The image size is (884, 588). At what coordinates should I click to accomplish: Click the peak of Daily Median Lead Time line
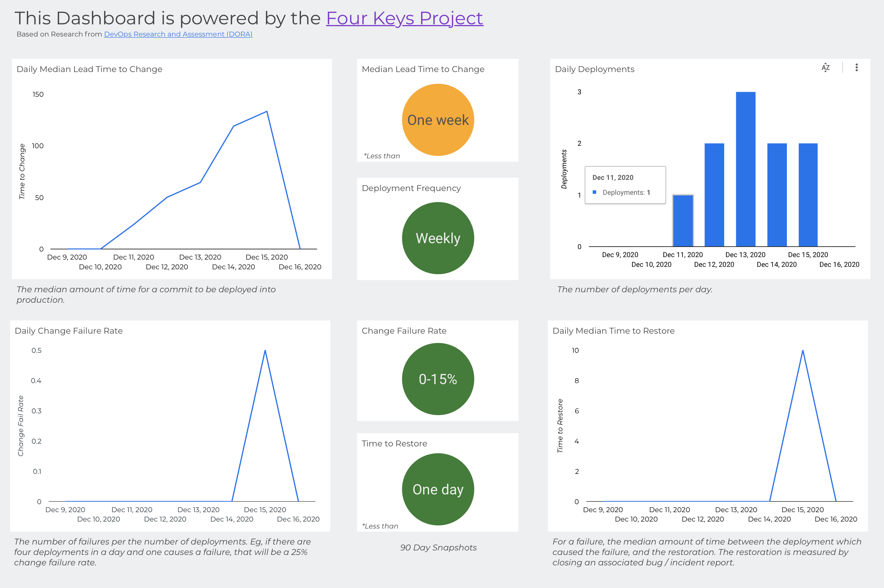coord(267,111)
